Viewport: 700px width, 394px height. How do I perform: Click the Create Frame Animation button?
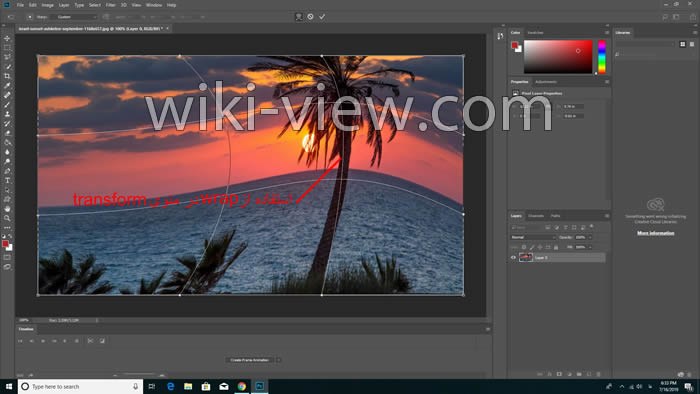(250, 360)
